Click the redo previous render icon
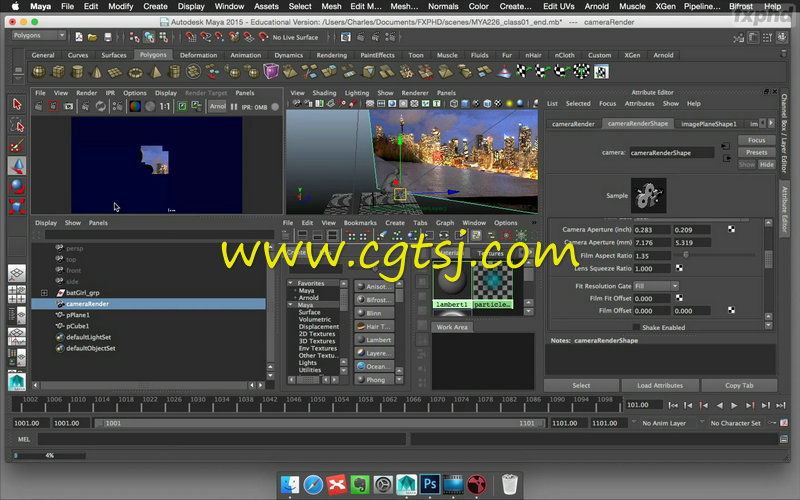The height and width of the screenshot is (500, 800). (38, 107)
